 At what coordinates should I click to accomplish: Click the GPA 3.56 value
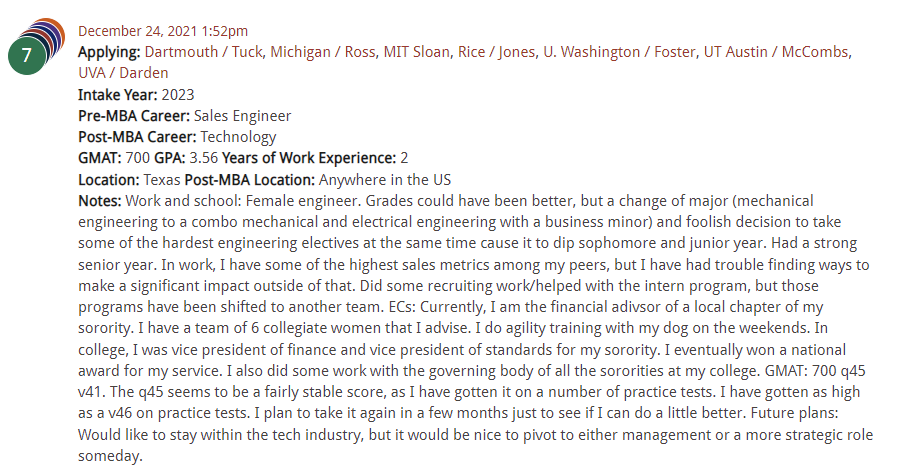tap(204, 158)
